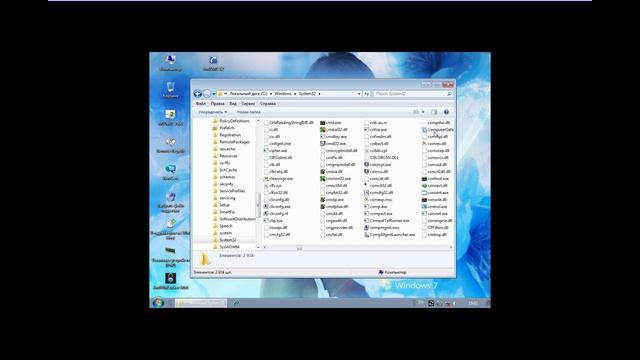
Task: Open the view options dropdown arrow
Action: pyautogui.click(x=423, y=112)
